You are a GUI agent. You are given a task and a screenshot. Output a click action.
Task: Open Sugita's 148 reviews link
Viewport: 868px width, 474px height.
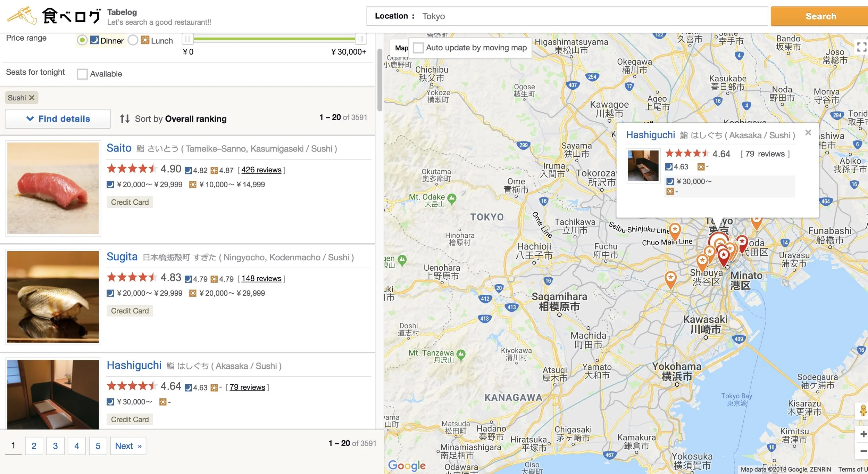pyautogui.click(x=261, y=279)
